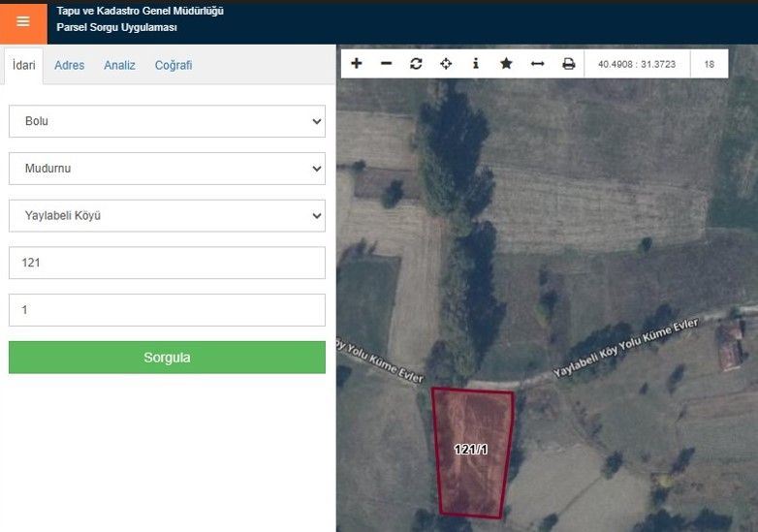Click the refresh map icon
This screenshot has width=758, height=532.
coord(416,64)
